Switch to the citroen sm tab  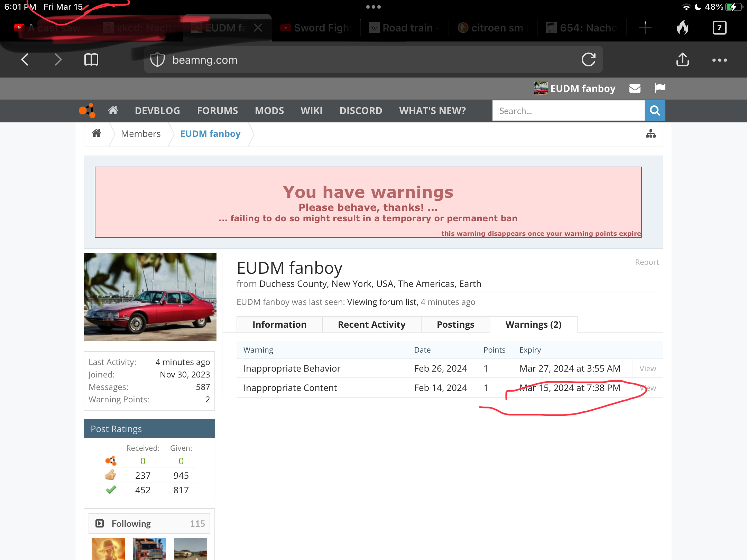tap(493, 28)
